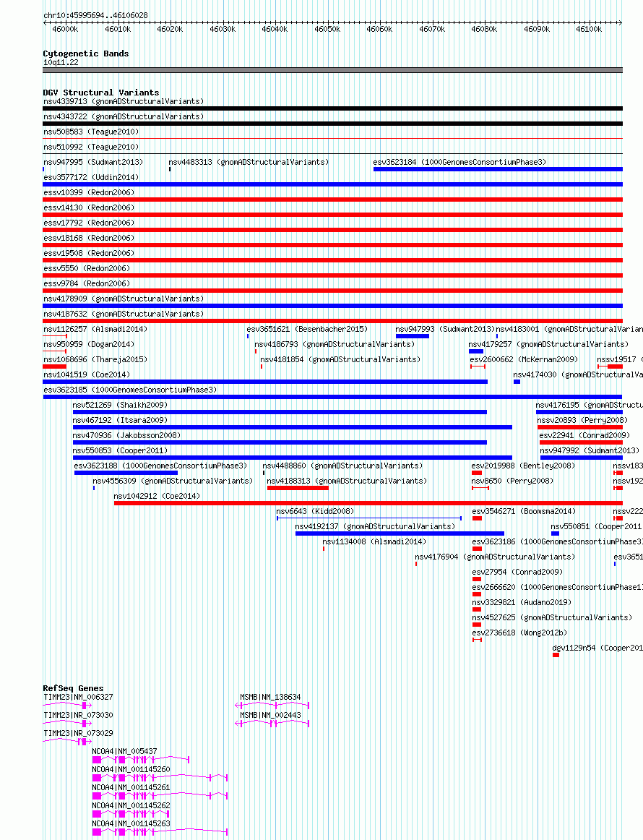Image resolution: width=643 pixels, height=840 pixels.
Task: Open the nsv4343722 gnomAD variant label
Action: click(124, 116)
